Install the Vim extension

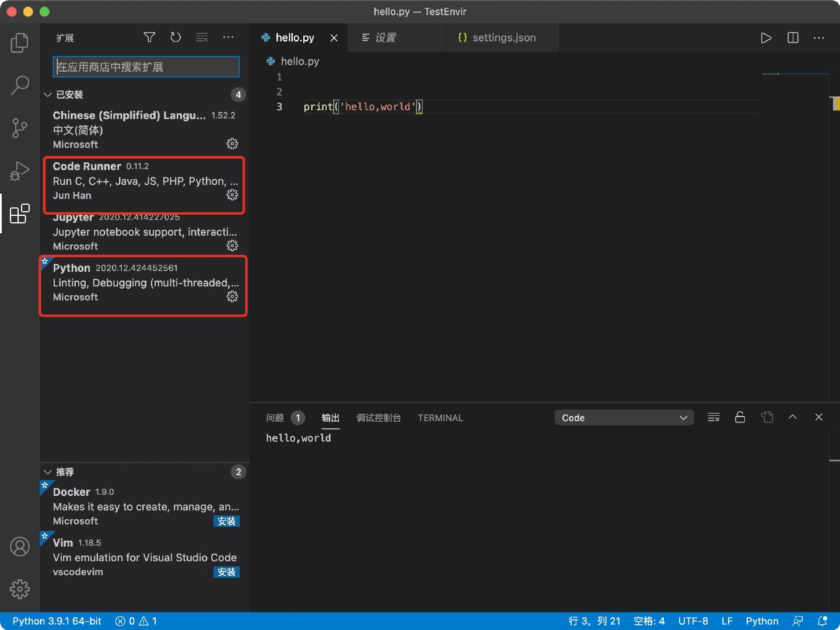coord(226,572)
